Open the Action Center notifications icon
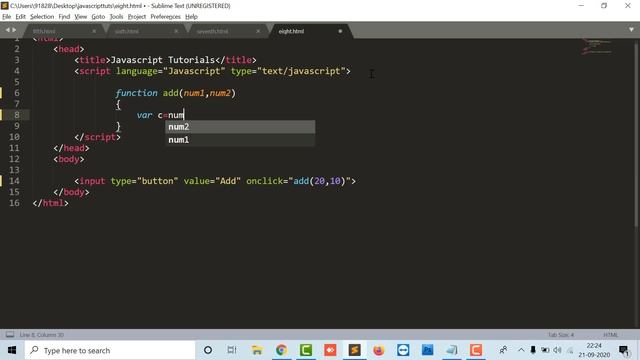Screen dimensions: 640x360 coord(623,350)
